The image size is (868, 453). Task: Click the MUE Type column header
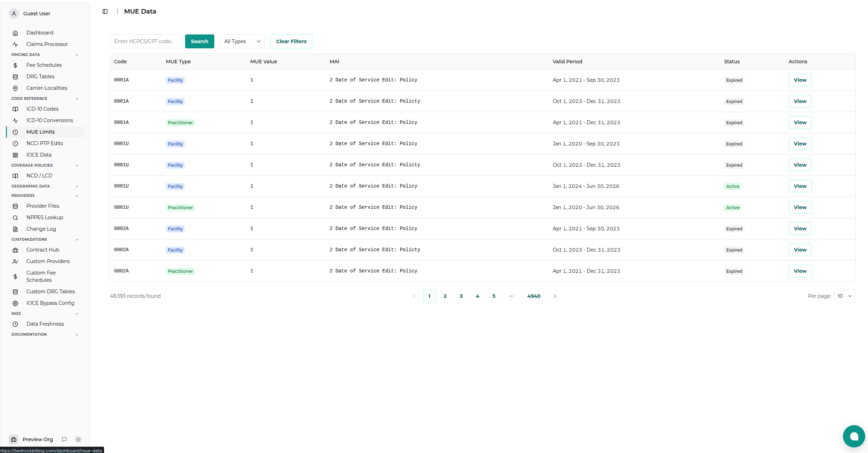(x=178, y=62)
